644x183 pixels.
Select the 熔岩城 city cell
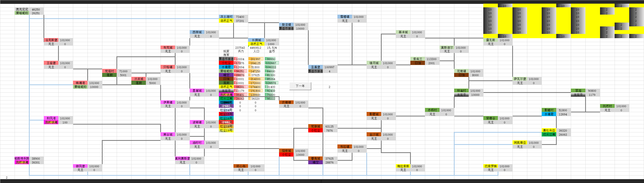click(x=286, y=151)
